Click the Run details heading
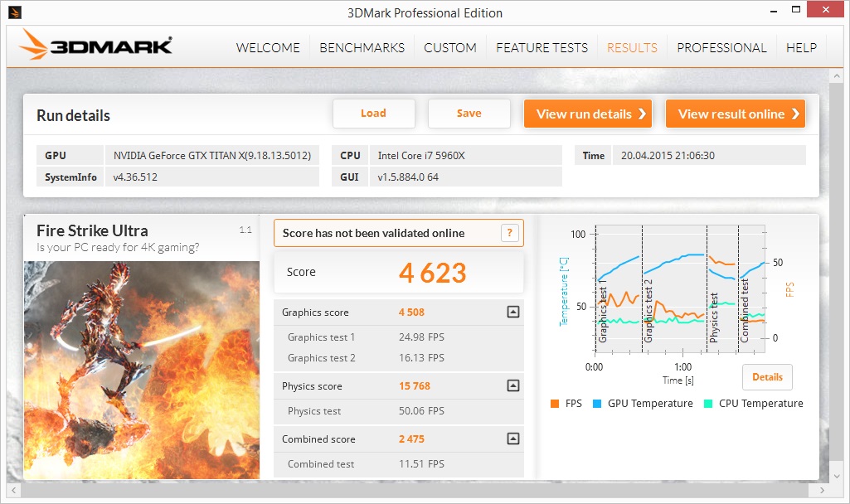Image resolution: width=850 pixels, height=504 pixels. pyautogui.click(x=73, y=115)
